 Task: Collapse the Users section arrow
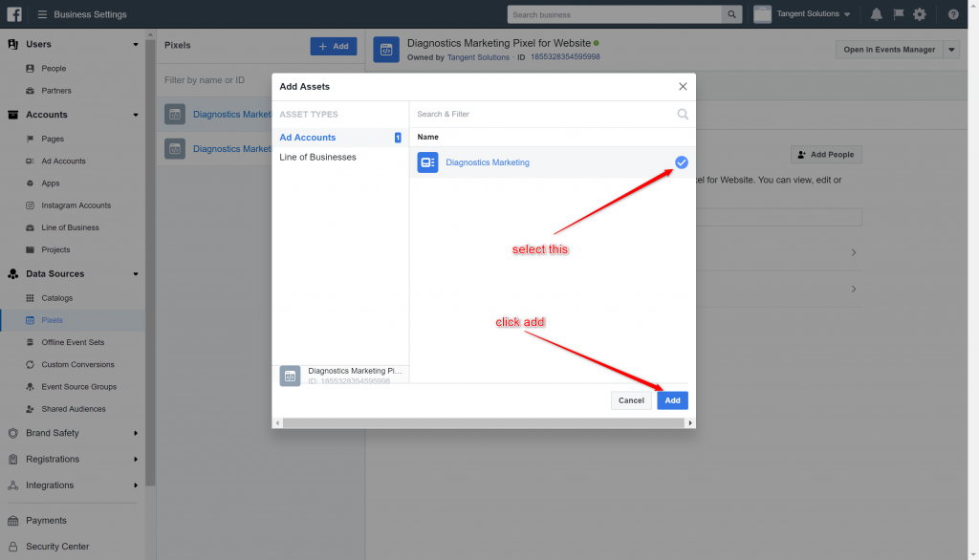click(136, 45)
